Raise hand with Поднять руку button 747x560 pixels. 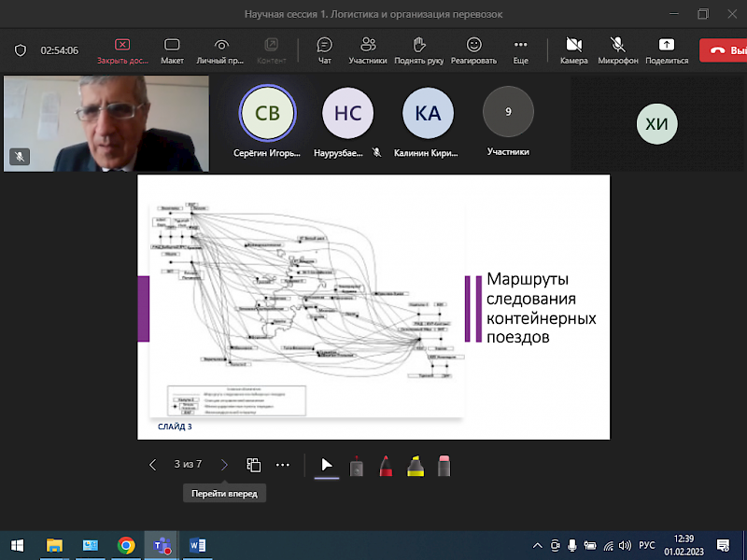pos(419,49)
